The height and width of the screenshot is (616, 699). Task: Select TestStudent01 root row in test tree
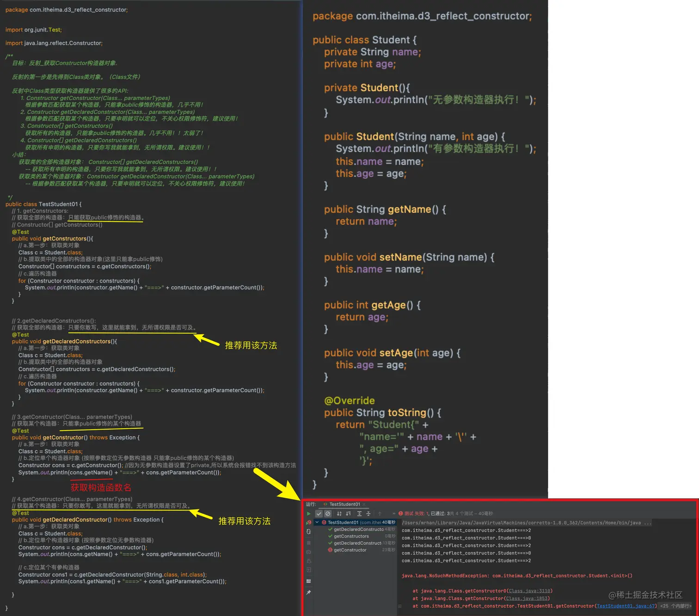[x=355, y=523]
